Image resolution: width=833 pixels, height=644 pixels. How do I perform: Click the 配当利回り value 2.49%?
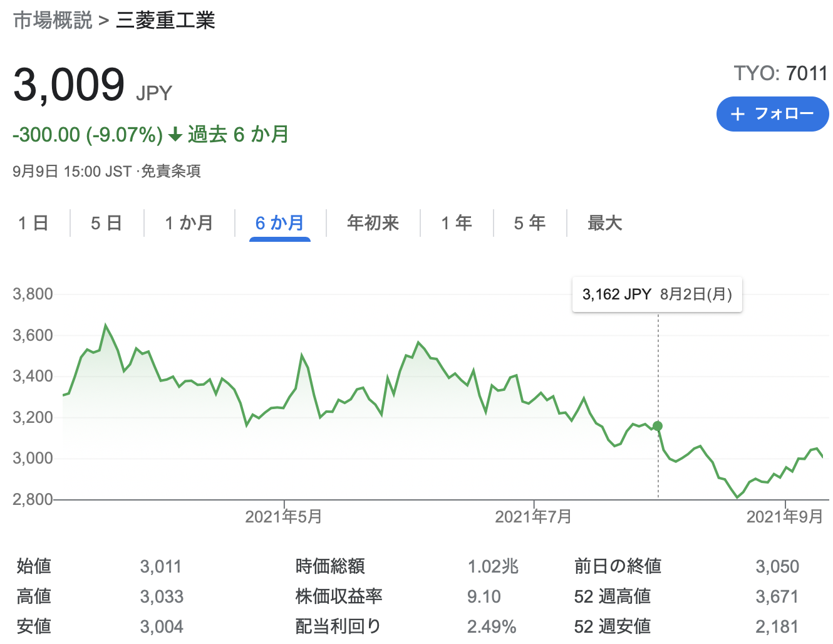point(492,626)
